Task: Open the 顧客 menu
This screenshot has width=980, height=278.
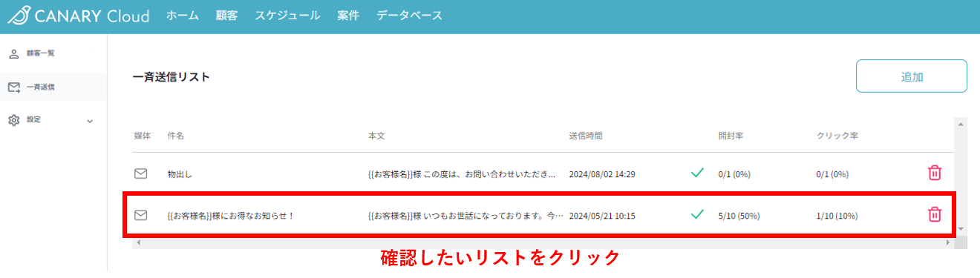Action: [x=226, y=16]
